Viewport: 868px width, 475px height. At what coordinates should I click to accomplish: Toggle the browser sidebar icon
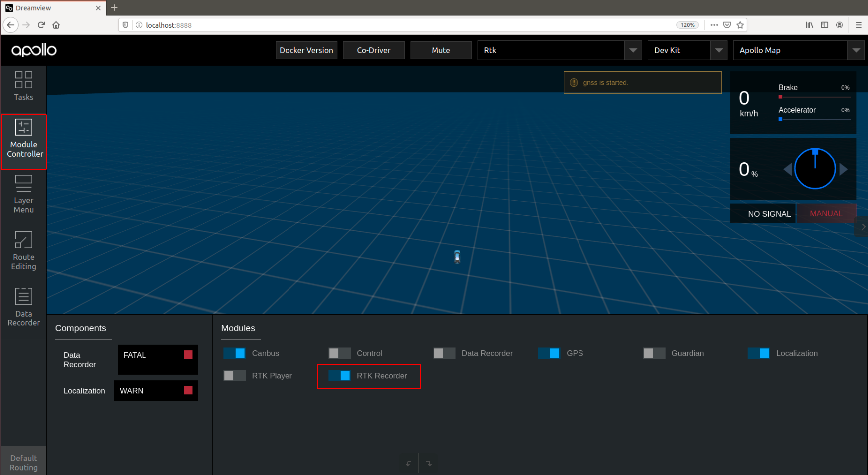tap(825, 25)
